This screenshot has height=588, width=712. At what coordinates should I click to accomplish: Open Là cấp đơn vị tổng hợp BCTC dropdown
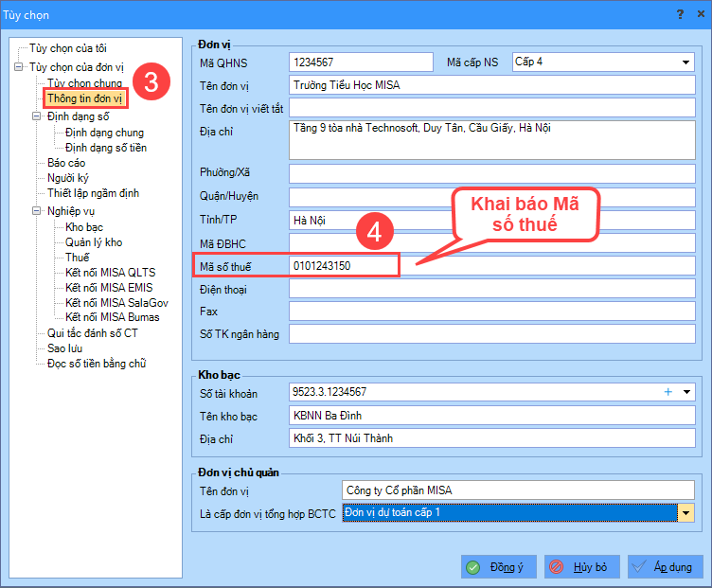point(686,512)
